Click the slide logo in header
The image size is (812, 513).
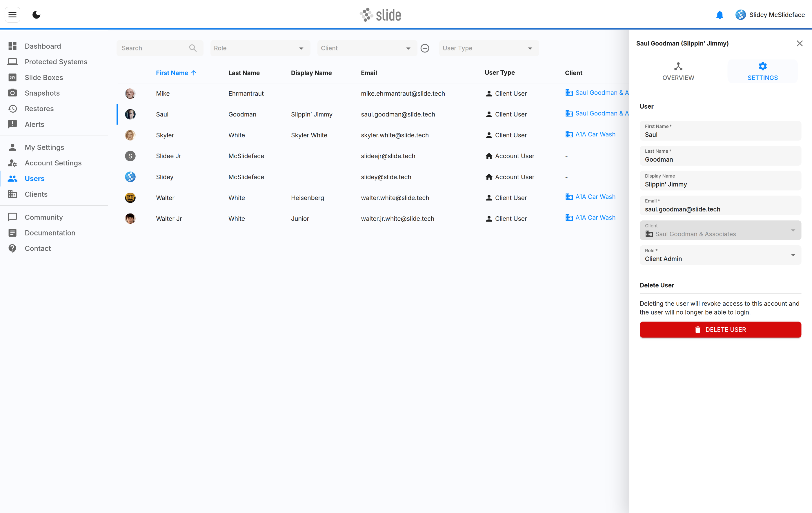[380, 15]
